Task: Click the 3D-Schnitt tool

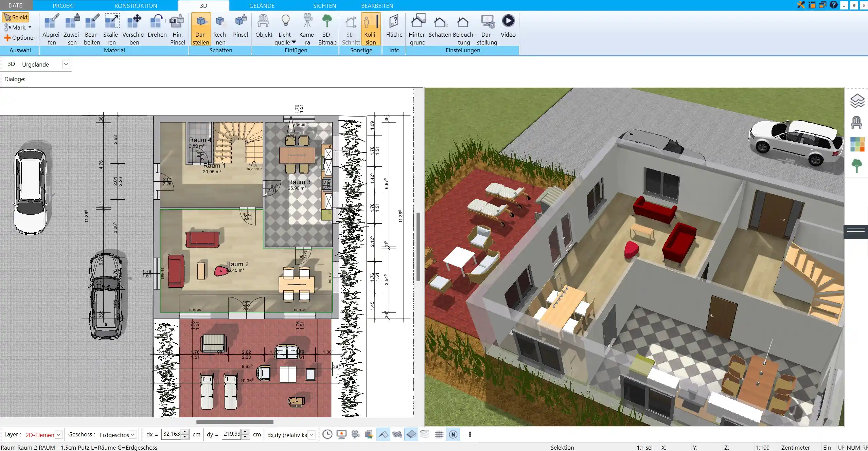Action: coord(351,29)
